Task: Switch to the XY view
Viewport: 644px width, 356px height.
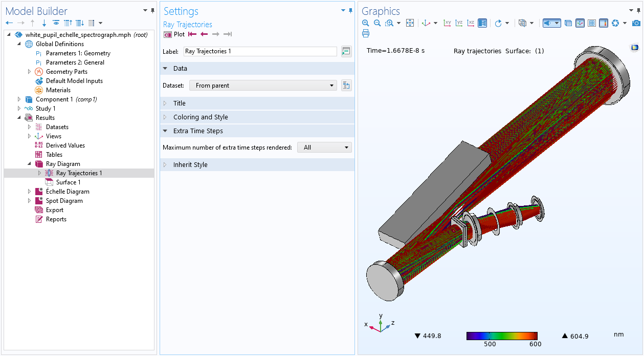Action: pos(448,23)
